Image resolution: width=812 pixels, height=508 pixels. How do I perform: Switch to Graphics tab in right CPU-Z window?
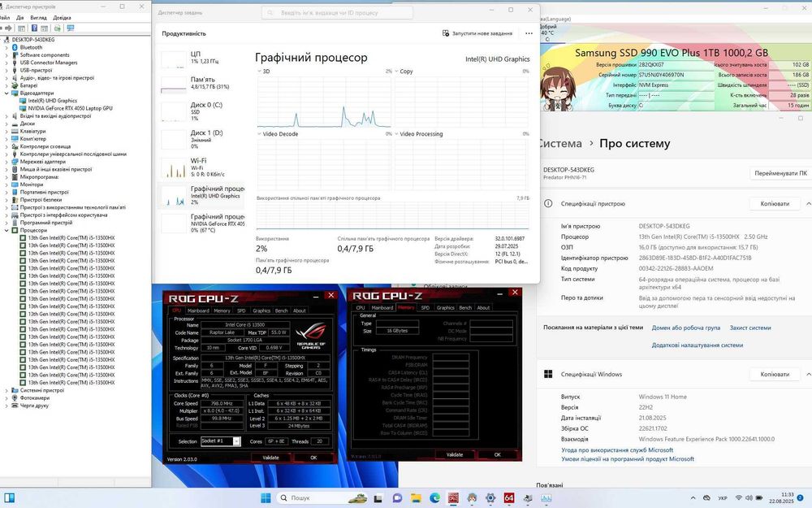tap(445, 307)
